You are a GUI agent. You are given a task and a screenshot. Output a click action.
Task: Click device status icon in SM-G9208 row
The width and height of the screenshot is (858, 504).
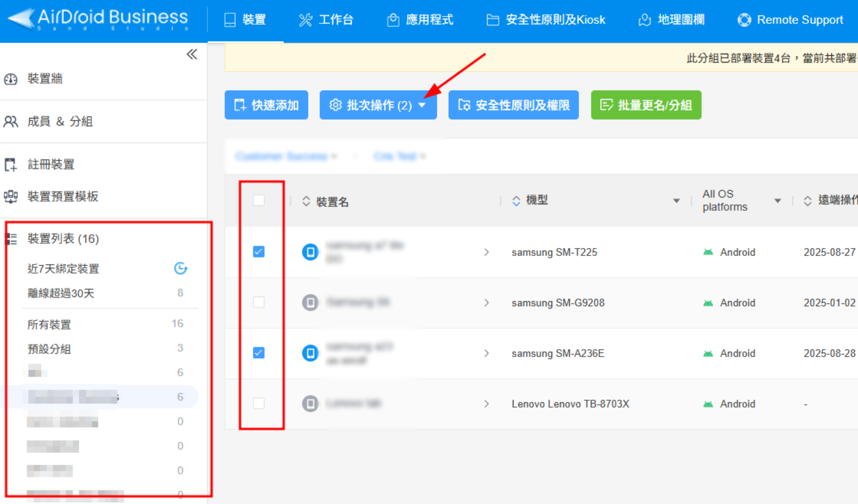[x=310, y=302]
